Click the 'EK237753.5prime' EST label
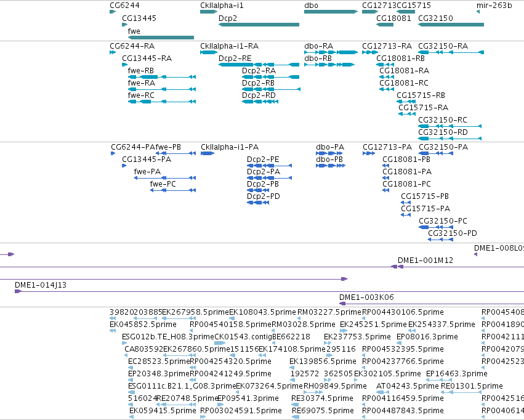524x420 pixels. [x=357, y=337]
